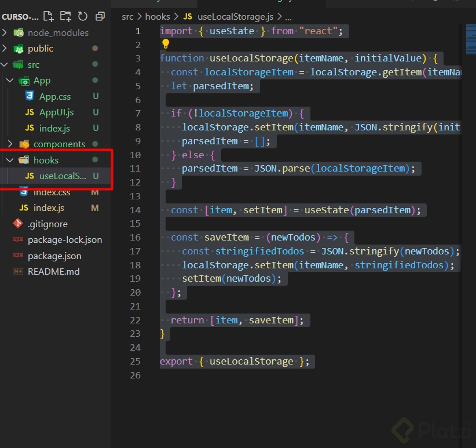
Task: Expand the components folder
Action: (11, 144)
